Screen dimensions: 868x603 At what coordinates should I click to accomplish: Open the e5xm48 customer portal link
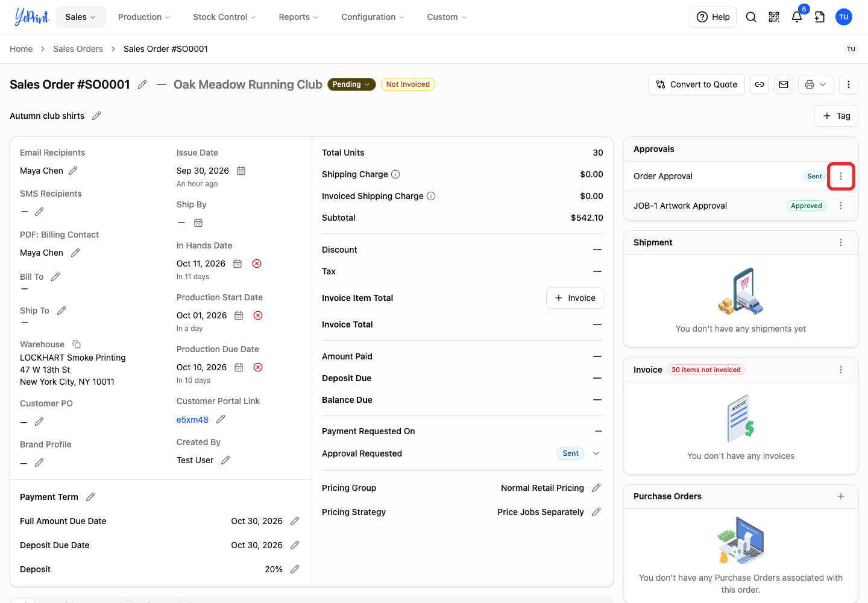click(192, 420)
